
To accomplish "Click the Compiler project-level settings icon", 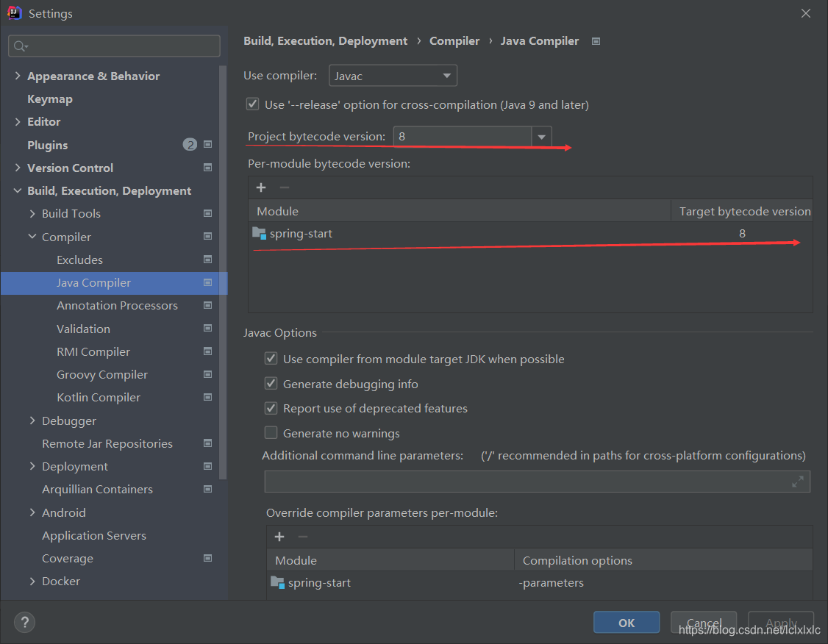I will click(x=207, y=236).
